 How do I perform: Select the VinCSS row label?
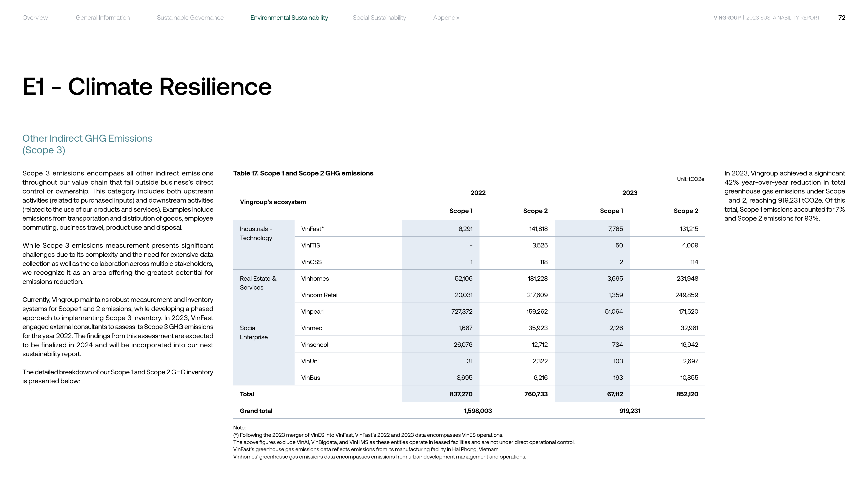point(311,262)
